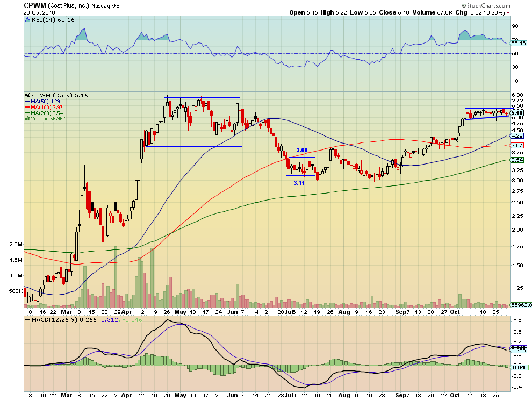
Task: Click the 3.54 MA200 price tag
Action: click(517, 160)
